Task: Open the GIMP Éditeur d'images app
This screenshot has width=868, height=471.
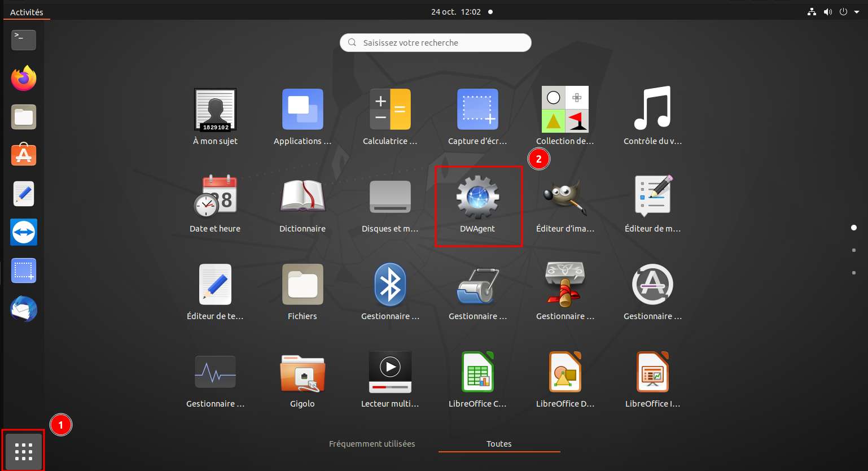Action: tap(565, 204)
